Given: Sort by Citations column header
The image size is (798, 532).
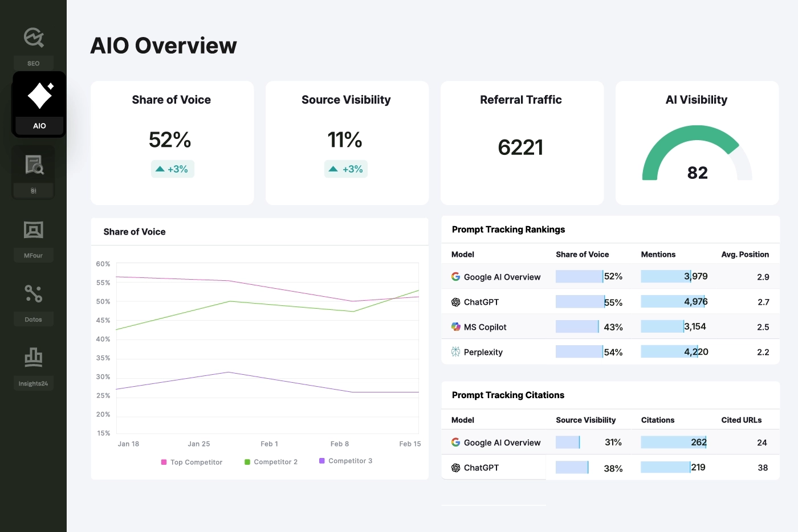Looking at the screenshot, I should [658, 420].
